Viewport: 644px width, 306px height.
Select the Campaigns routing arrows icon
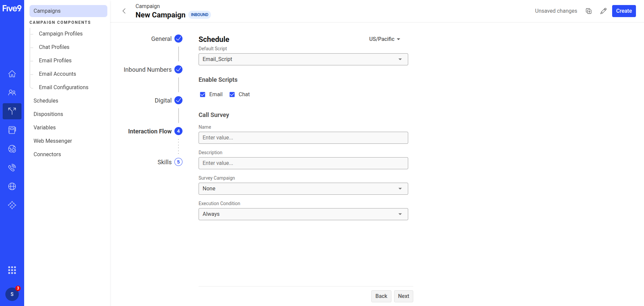pyautogui.click(x=12, y=111)
